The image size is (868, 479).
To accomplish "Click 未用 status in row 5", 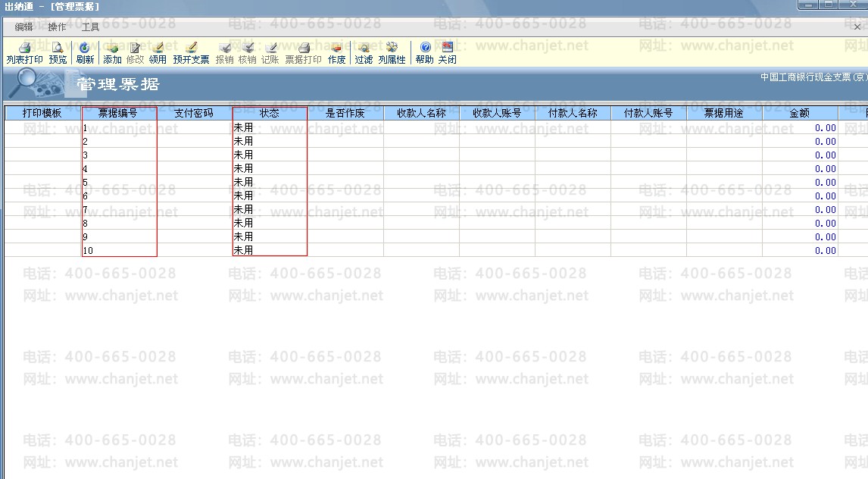I will 243,182.
